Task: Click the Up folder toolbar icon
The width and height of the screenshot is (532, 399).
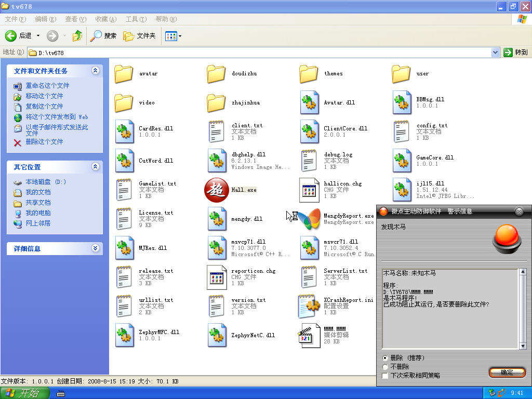Action: [x=77, y=36]
